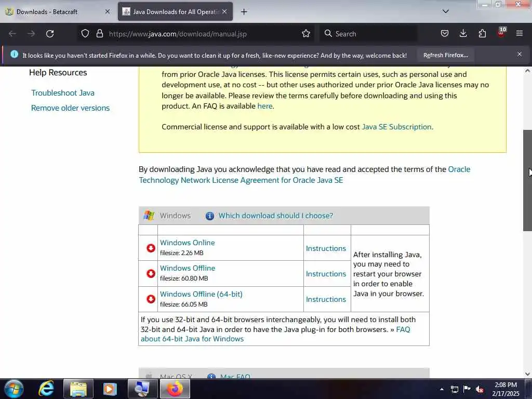The height and width of the screenshot is (399, 532).
Task: Open Oracle Technology Network License Agreement link
Action: [241, 180]
